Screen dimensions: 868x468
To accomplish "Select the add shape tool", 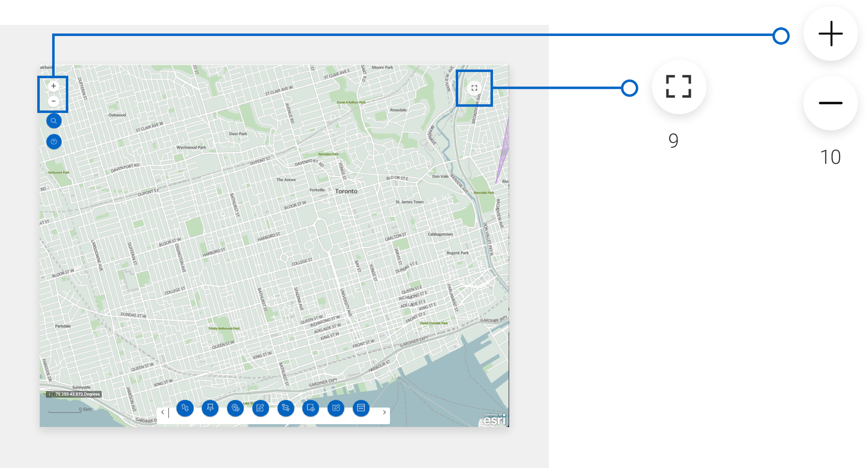I will click(x=310, y=408).
